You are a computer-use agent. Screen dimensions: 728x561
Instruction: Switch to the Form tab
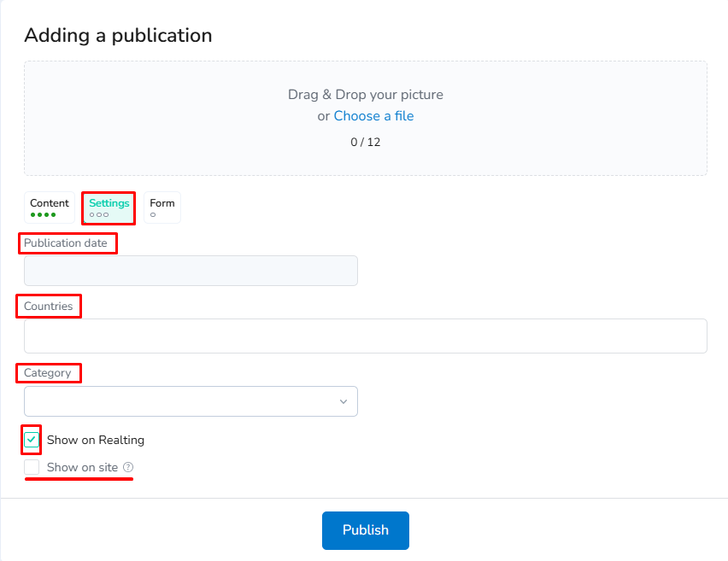161,203
